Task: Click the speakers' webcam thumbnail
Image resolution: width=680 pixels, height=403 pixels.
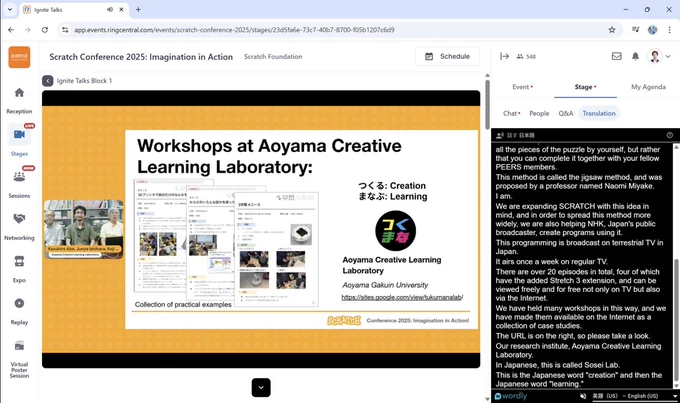Action: (83, 229)
